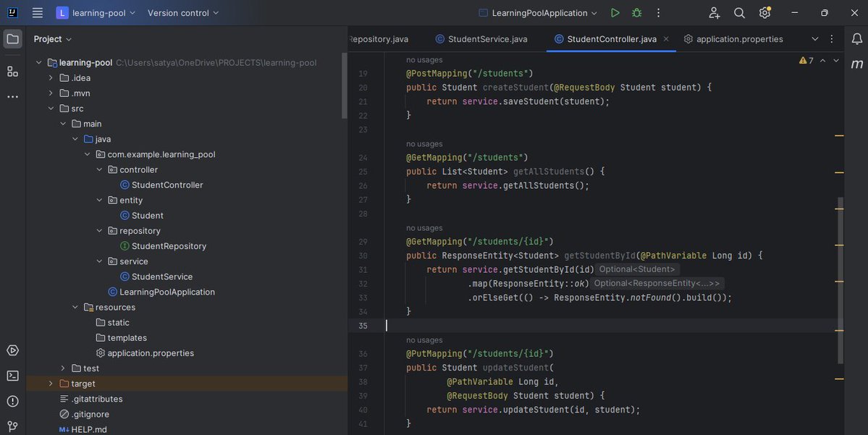The height and width of the screenshot is (435, 868).
Task: Expand the target folder
Action: 51,384
